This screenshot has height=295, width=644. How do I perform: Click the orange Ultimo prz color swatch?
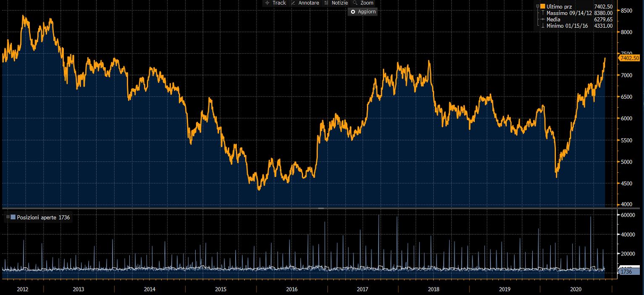pyautogui.click(x=543, y=6)
